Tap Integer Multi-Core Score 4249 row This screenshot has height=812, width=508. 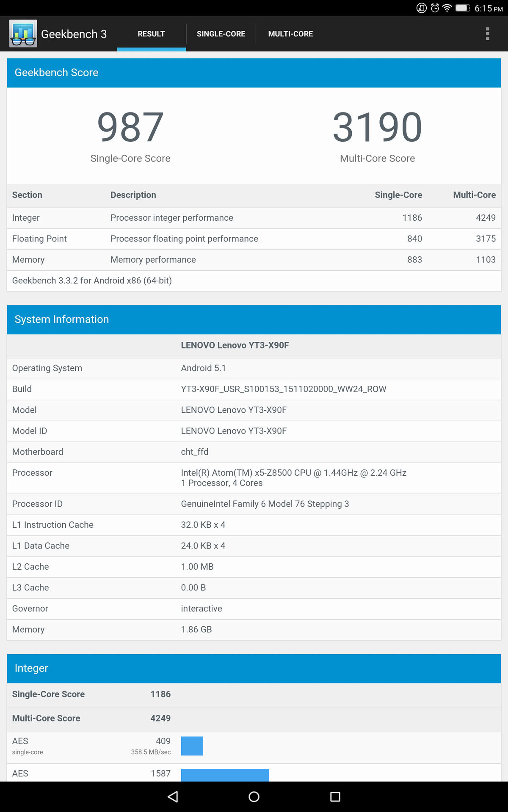click(254, 719)
